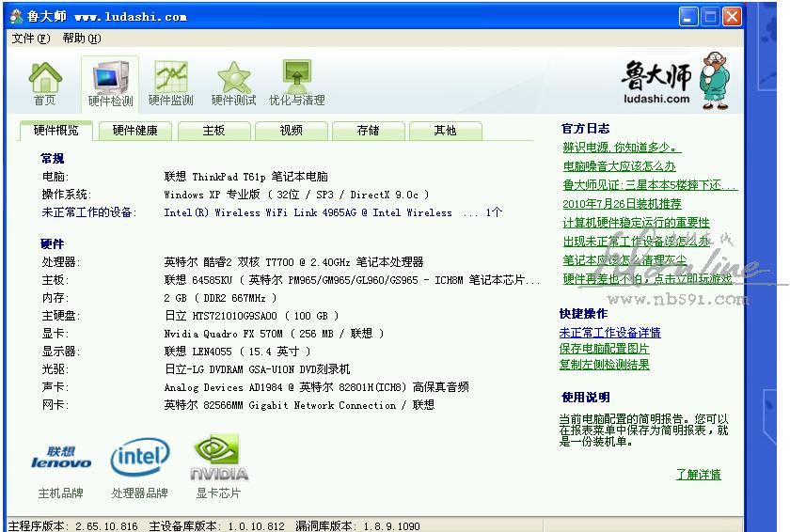Viewport: 790px width, 532px height.
Task: Click 保存电脑配置图片 quick action
Action: (604, 349)
